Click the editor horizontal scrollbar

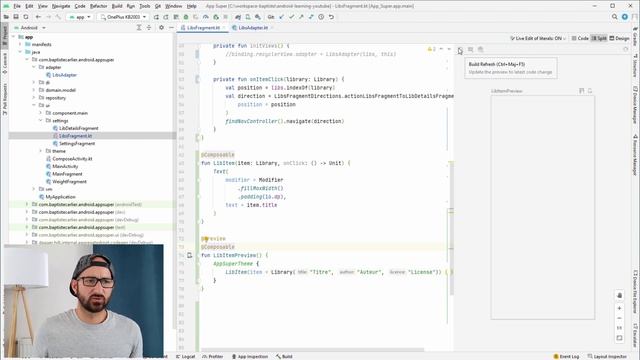point(312,350)
